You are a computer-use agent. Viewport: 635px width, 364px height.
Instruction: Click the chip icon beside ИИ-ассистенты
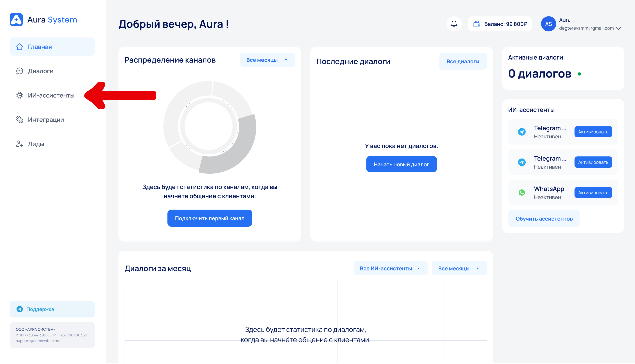click(x=19, y=95)
